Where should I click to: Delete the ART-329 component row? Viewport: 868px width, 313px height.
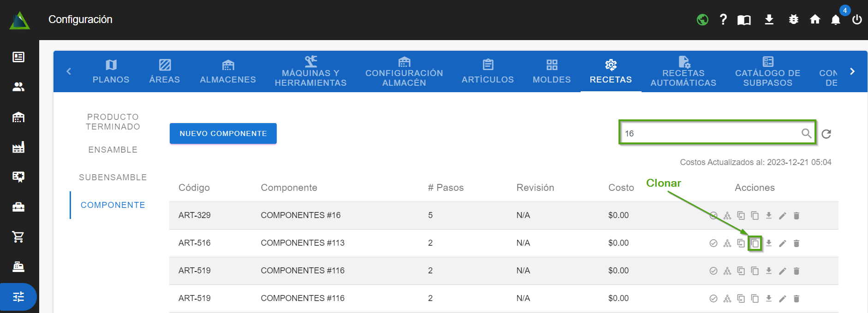tap(796, 216)
